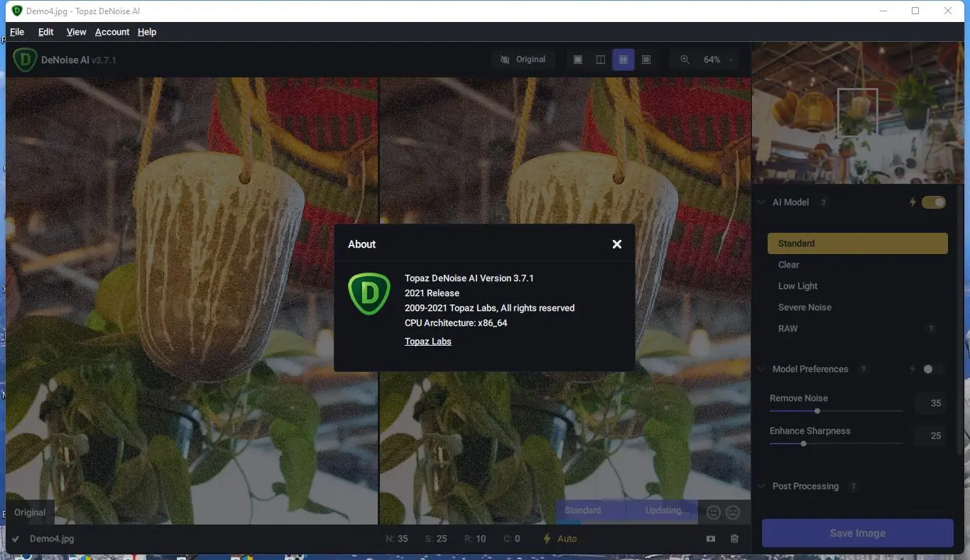
Task: Open the Help menu
Action: point(147,32)
